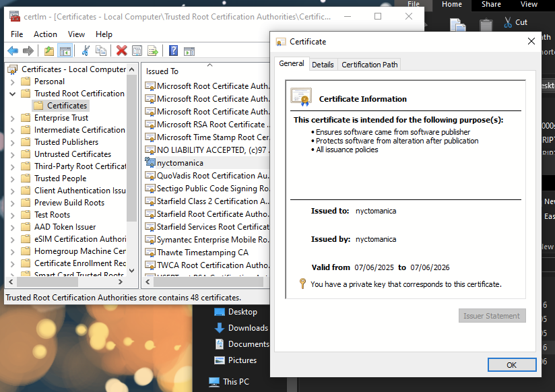
Task: Click the Forward arrow in certlm toolbar
Action: pos(28,51)
